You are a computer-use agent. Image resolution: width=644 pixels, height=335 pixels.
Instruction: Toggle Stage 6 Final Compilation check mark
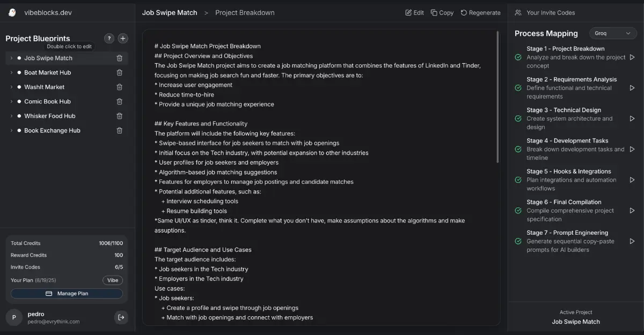518,211
